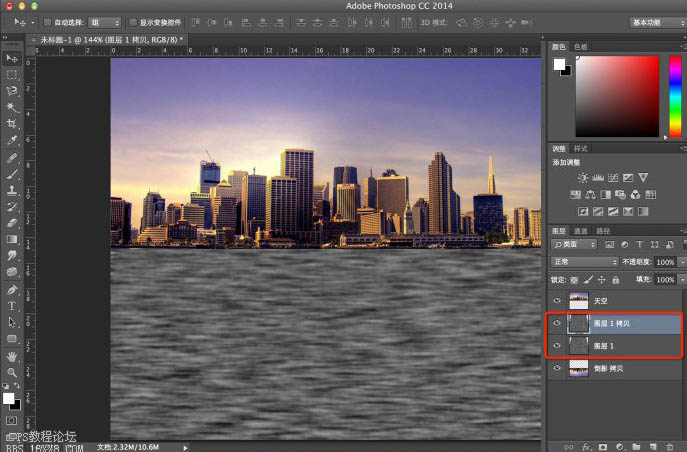Select the Horizontal Type tool
Image resolution: width=687 pixels, height=452 pixels.
click(x=12, y=306)
